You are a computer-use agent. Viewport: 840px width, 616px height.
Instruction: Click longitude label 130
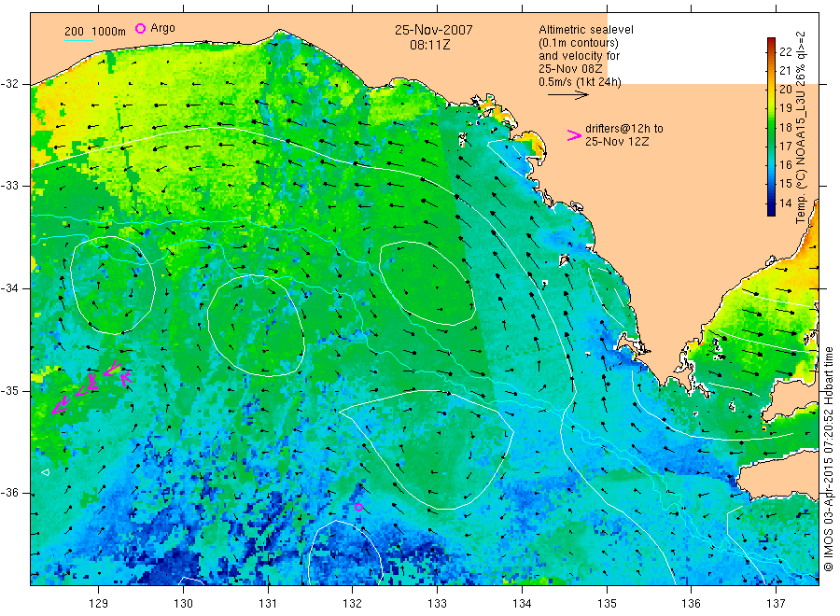point(183,604)
